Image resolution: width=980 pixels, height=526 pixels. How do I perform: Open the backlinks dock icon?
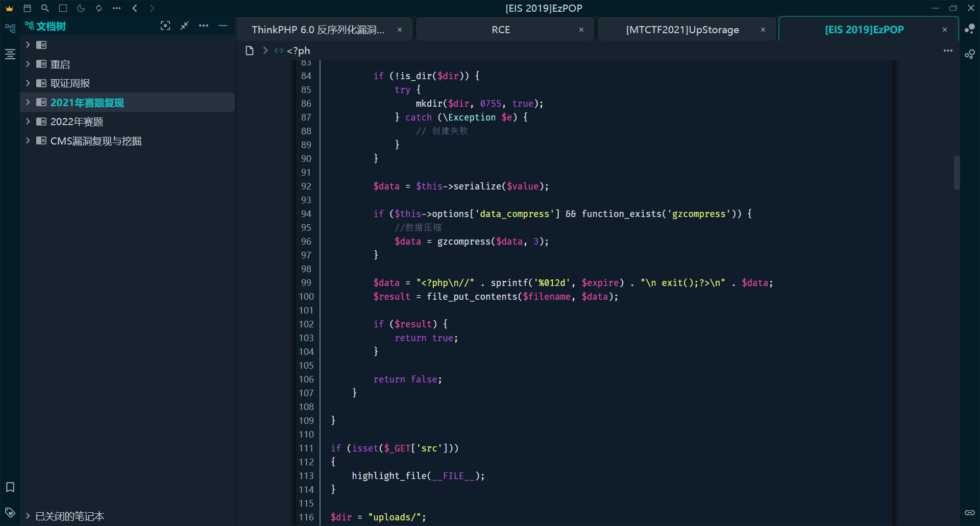970,512
